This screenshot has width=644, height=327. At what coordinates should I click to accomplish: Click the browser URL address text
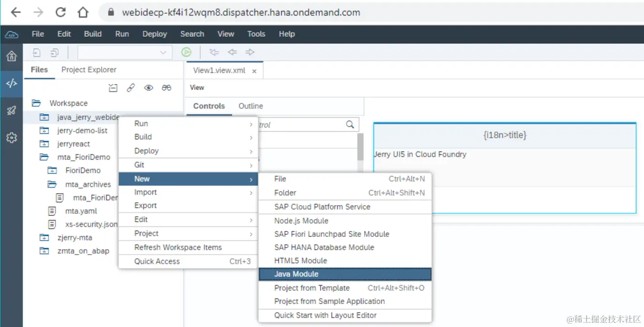(x=241, y=13)
